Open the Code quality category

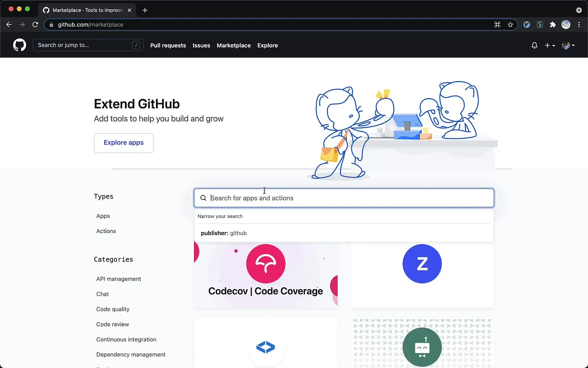pyautogui.click(x=113, y=309)
